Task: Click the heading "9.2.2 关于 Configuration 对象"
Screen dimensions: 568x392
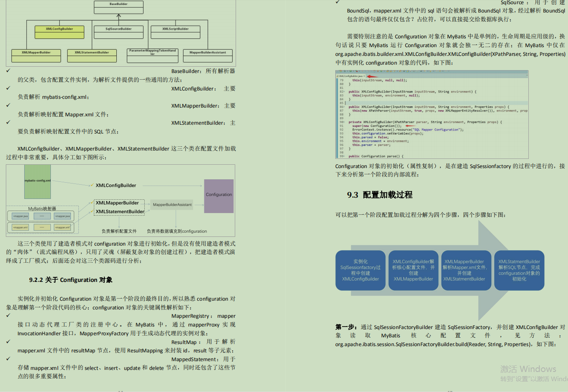Action: (71, 280)
